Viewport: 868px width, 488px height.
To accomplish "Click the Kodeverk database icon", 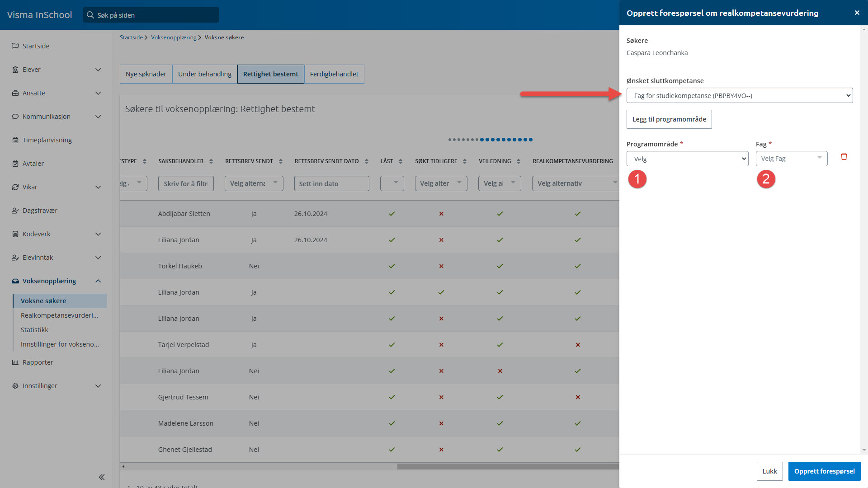I will 15,234.
